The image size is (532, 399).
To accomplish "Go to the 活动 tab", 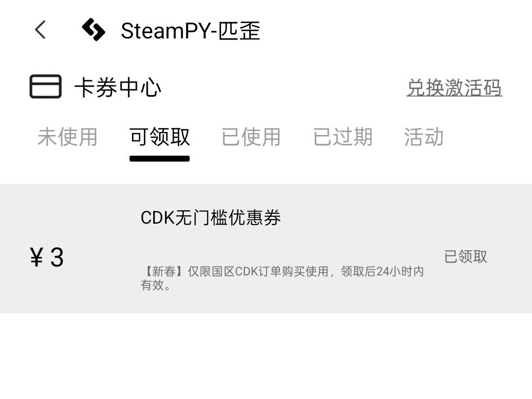I will coord(424,137).
